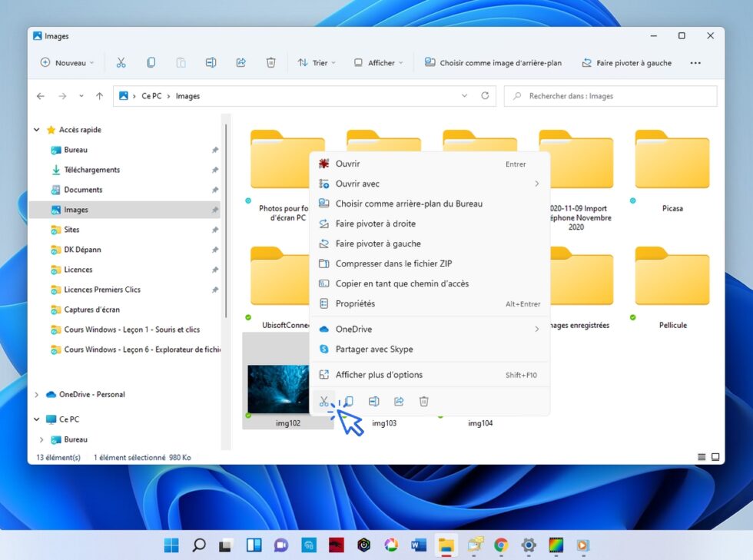753x560 pixels.
Task: Copy the file with the Copy toolbar icon
Action: (151, 62)
